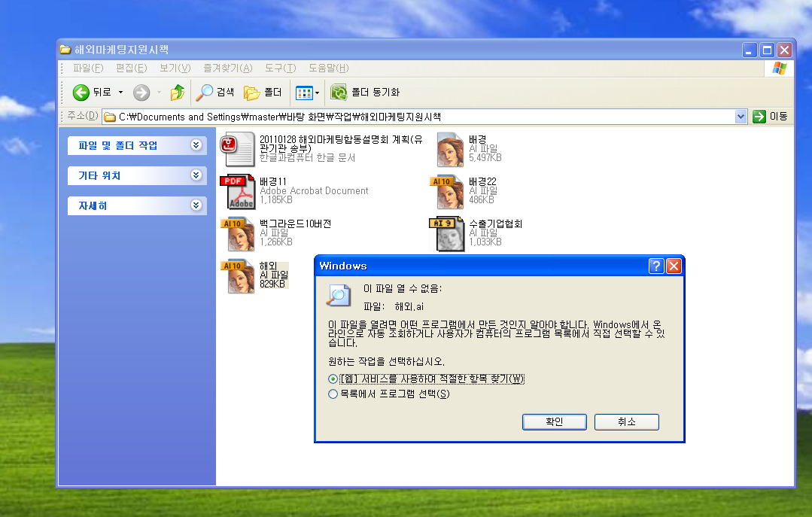The image size is (812, 517).
Task: Open the 파일(F) menu
Action: pyautogui.click(x=87, y=68)
